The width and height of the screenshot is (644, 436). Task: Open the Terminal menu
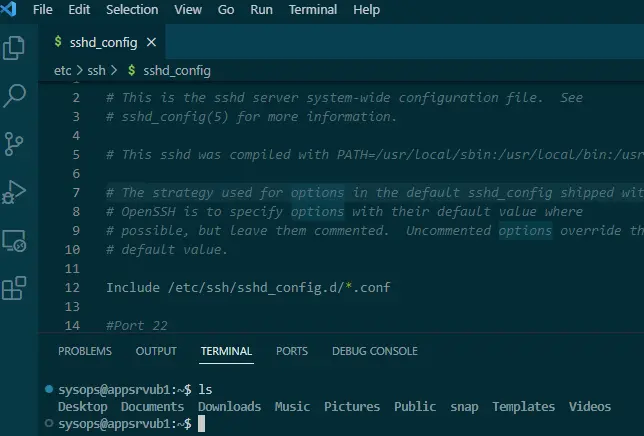pos(313,9)
